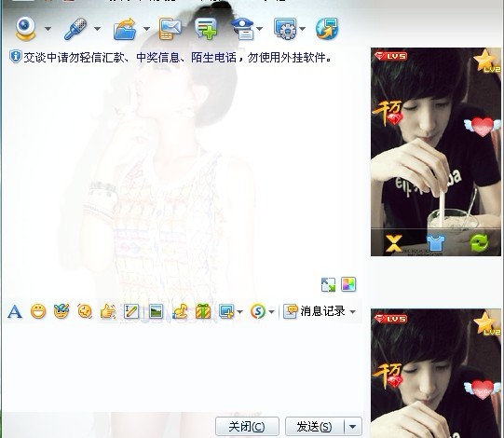Start a video call with webcam icon

coord(26,29)
